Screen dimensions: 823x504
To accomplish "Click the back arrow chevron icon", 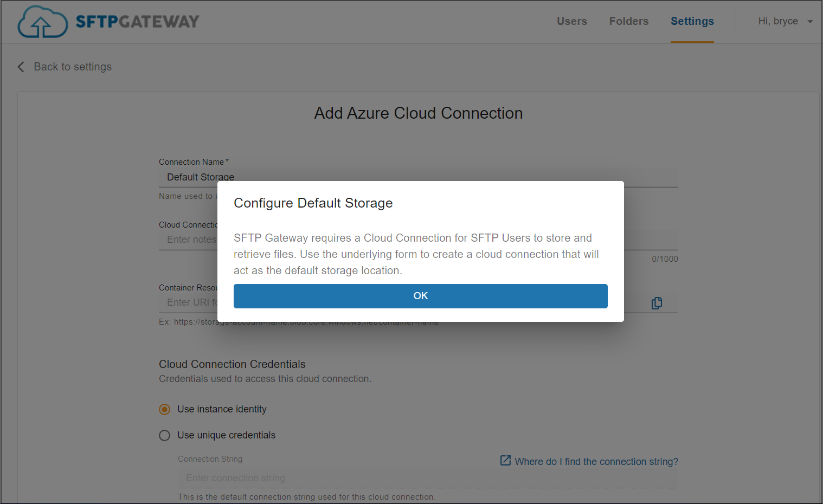I will pos(21,67).
